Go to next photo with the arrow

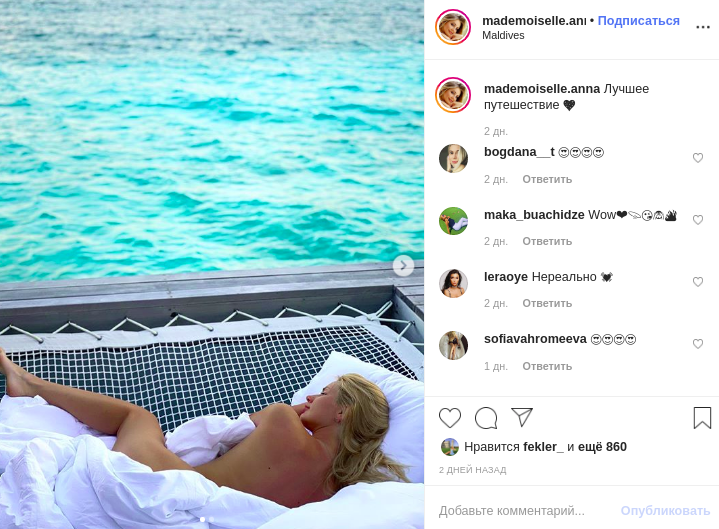point(403,266)
